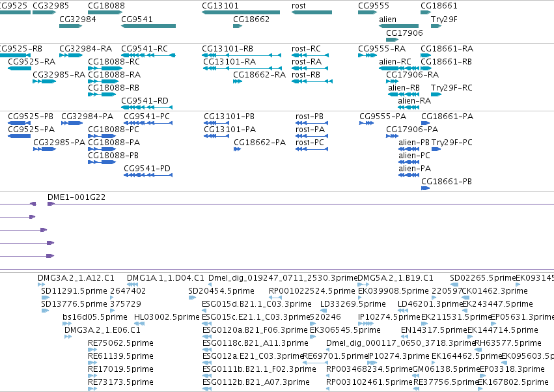Click transcript label CG9541-RC

coord(145,48)
